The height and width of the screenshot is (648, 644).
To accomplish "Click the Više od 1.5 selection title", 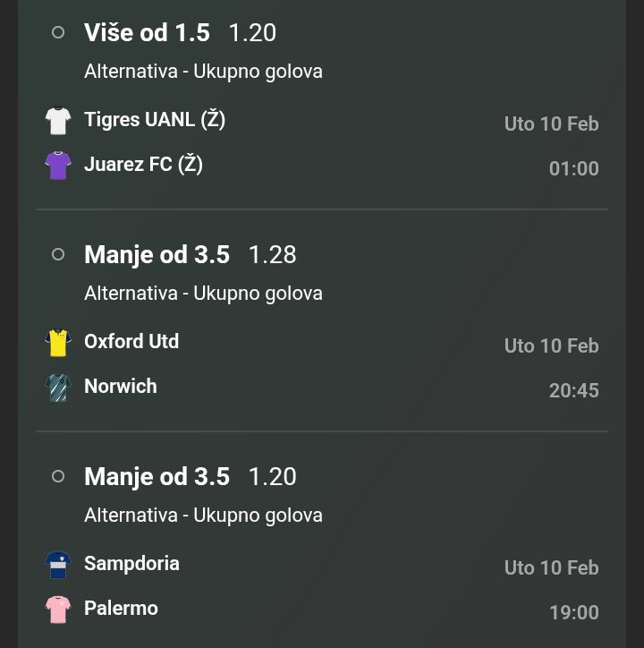I will 147,32.
